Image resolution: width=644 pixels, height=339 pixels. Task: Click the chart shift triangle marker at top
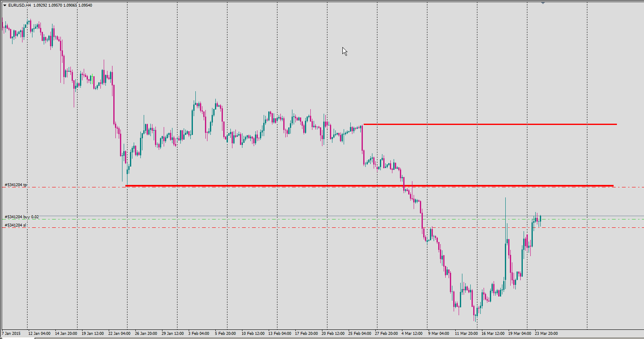[543, 3]
